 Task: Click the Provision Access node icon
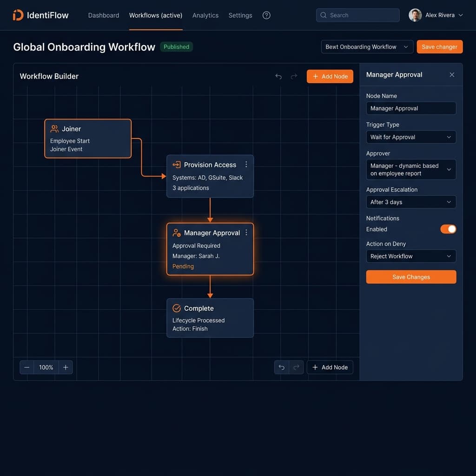pos(176,165)
